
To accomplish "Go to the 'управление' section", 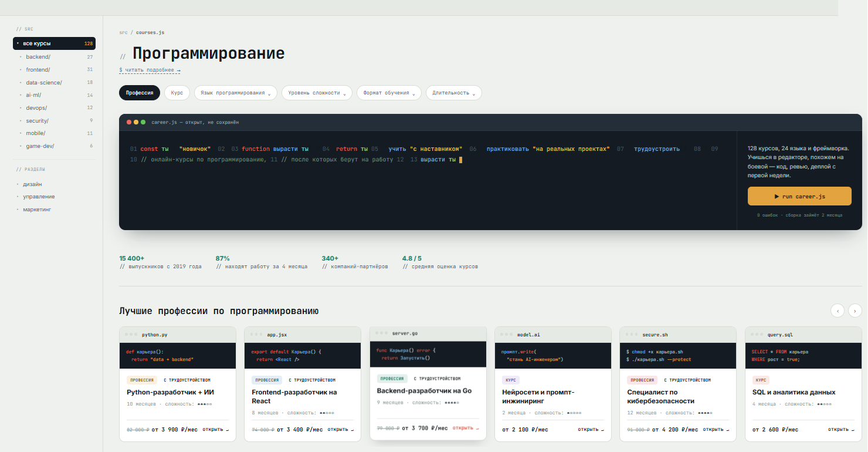I will click(39, 197).
